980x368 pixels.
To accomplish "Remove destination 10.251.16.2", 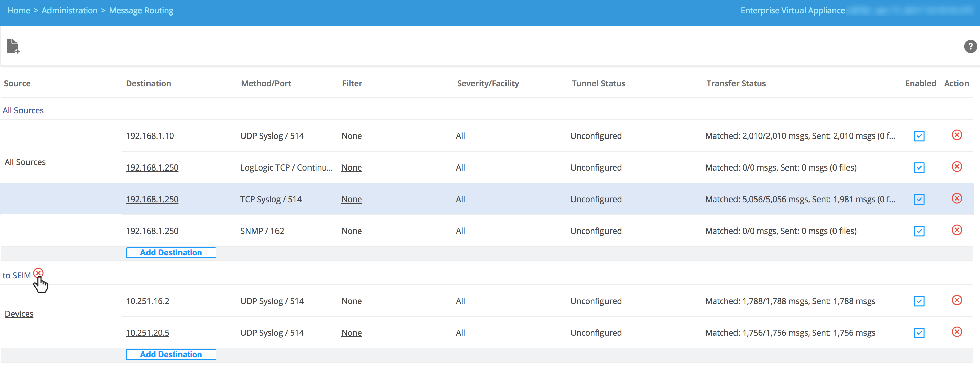I will pos(956,300).
